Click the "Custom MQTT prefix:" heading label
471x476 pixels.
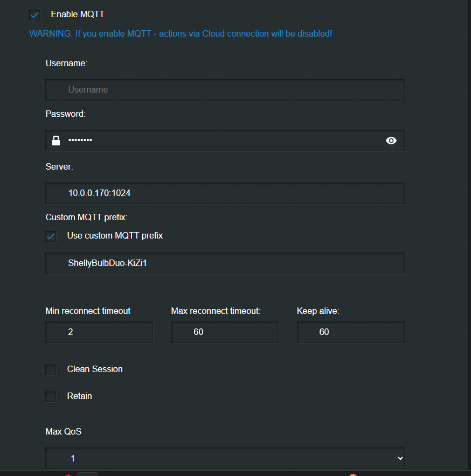[86, 218]
